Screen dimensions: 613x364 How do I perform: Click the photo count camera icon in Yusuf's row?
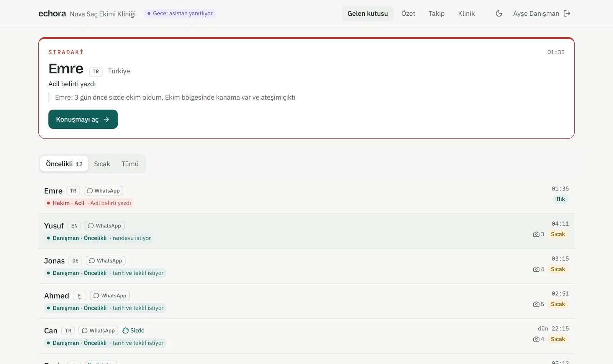tap(536, 234)
